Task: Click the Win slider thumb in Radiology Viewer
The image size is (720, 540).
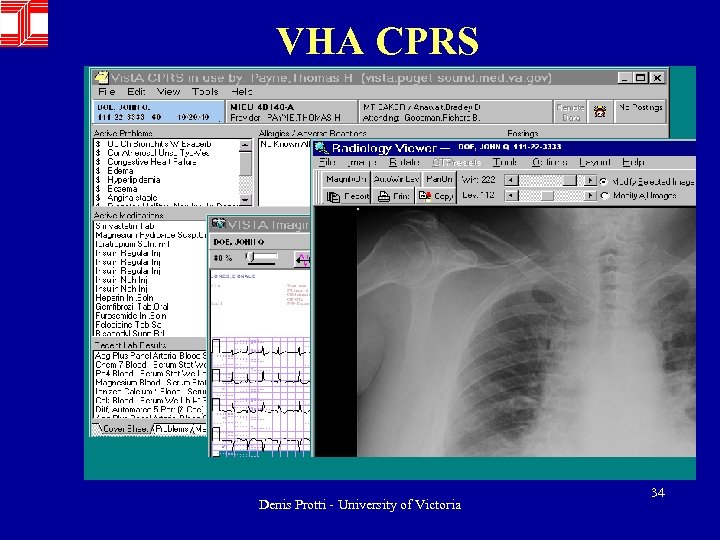Action: pyautogui.click(x=569, y=180)
